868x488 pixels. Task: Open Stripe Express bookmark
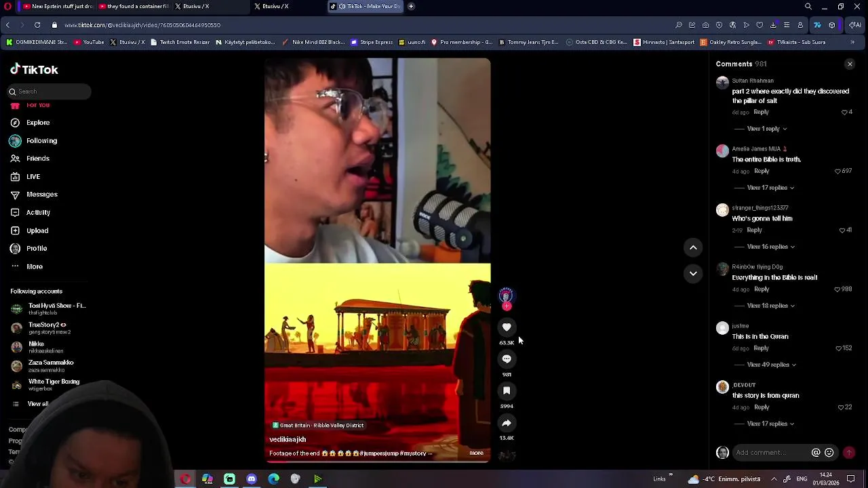[372, 42]
